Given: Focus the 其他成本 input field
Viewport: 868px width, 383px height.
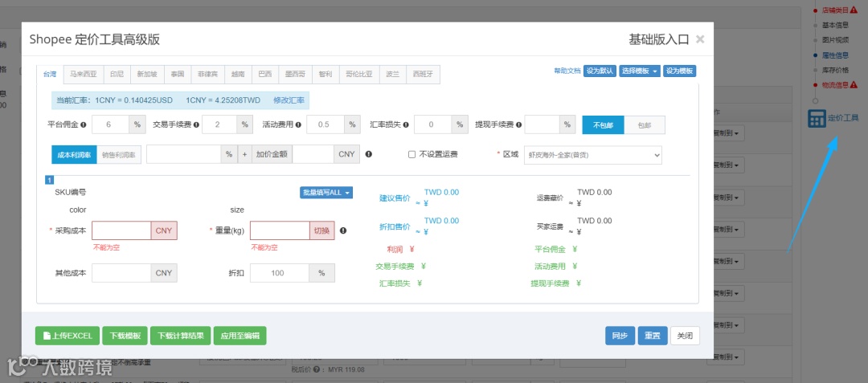Looking at the screenshot, I should click(121, 273).
